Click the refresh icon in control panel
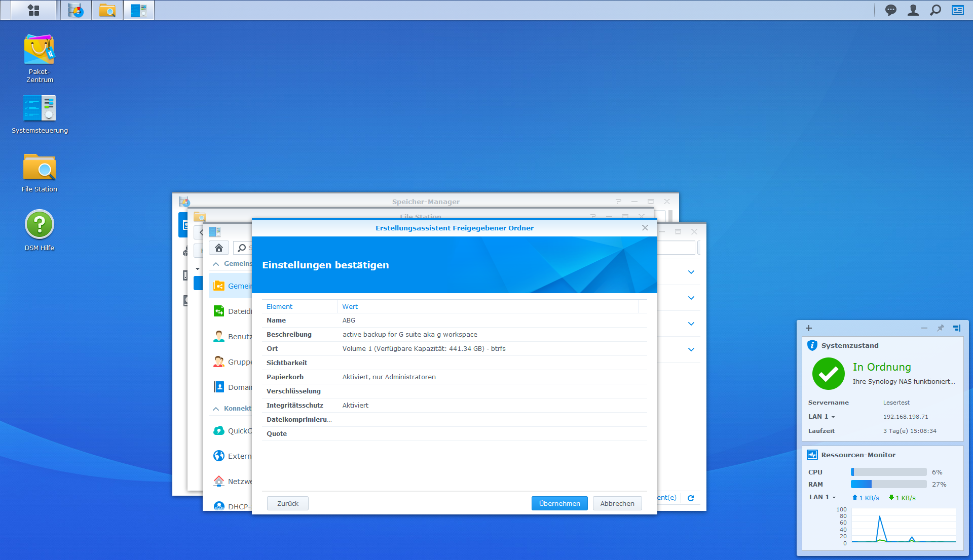 pyautogui.click(x=690, y=498)
